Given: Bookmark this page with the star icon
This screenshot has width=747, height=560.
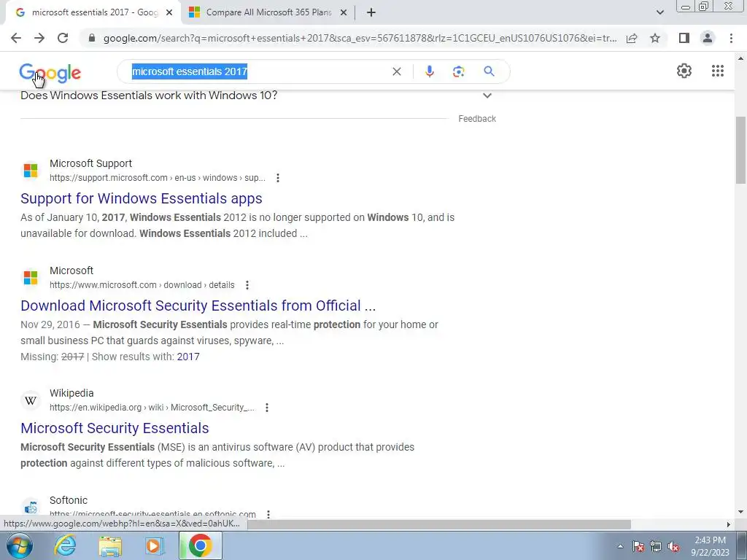Looking at the screenshot, I should (655, 38).
